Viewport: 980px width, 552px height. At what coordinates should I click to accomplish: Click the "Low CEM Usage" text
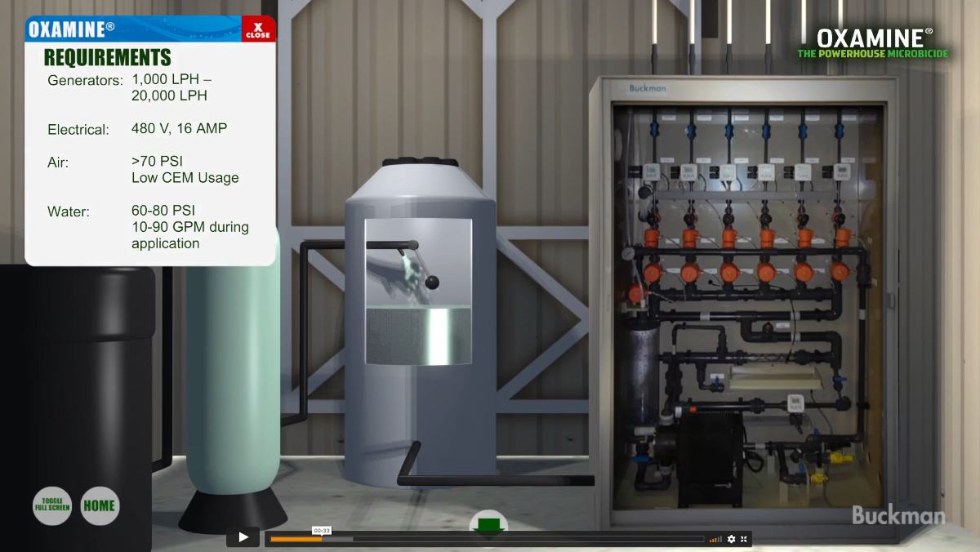click(185, 178)
